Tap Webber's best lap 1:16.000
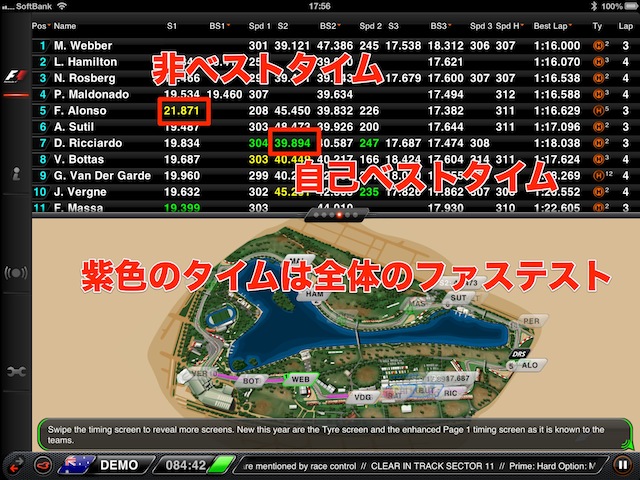 click(557, 45)
